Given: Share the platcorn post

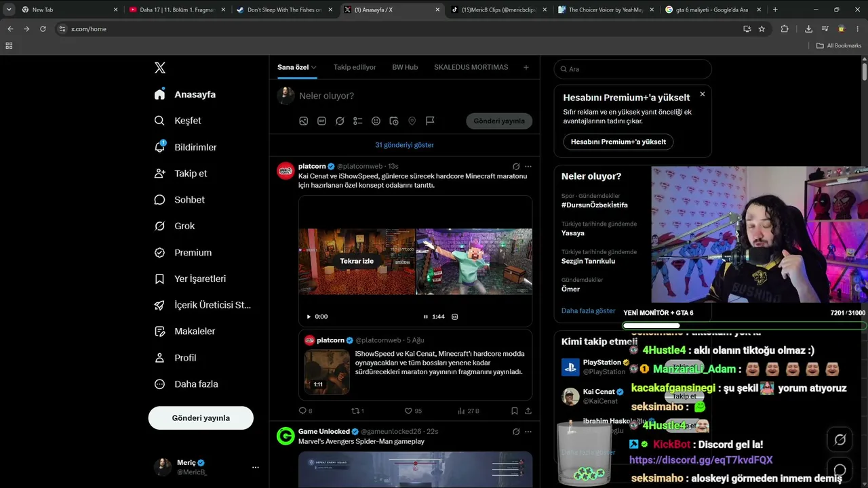Looking at the screenshot, I should point(528,411).
